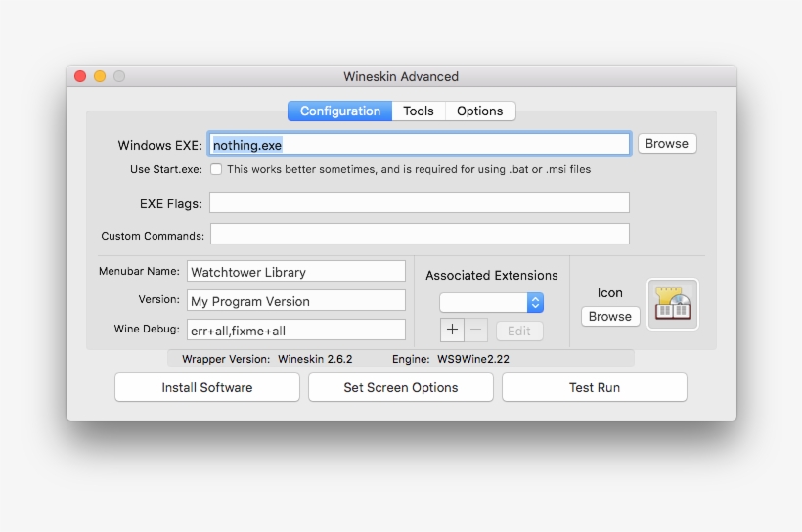Click the minus button under Associated Extensions
Screen dimensions: 802x532
point(475,330)
